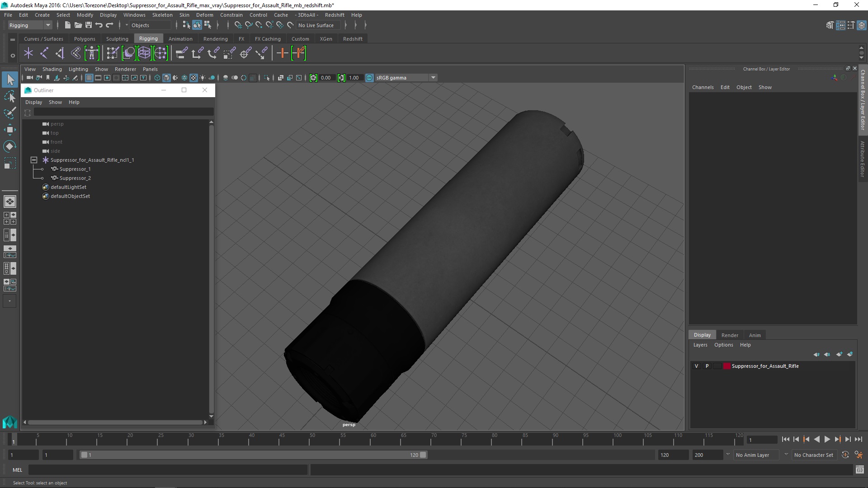Open the shelf tabs list menu button
The width and height of the screenshot is (868, 488).
[13, 40]
